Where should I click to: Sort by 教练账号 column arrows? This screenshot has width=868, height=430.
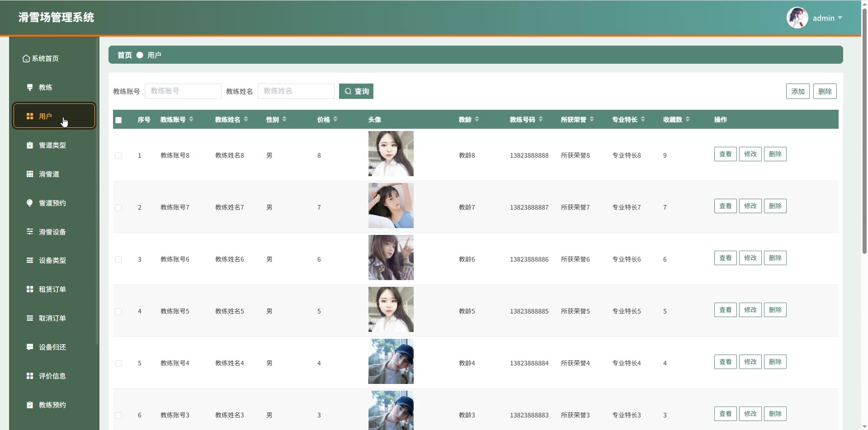191,119
